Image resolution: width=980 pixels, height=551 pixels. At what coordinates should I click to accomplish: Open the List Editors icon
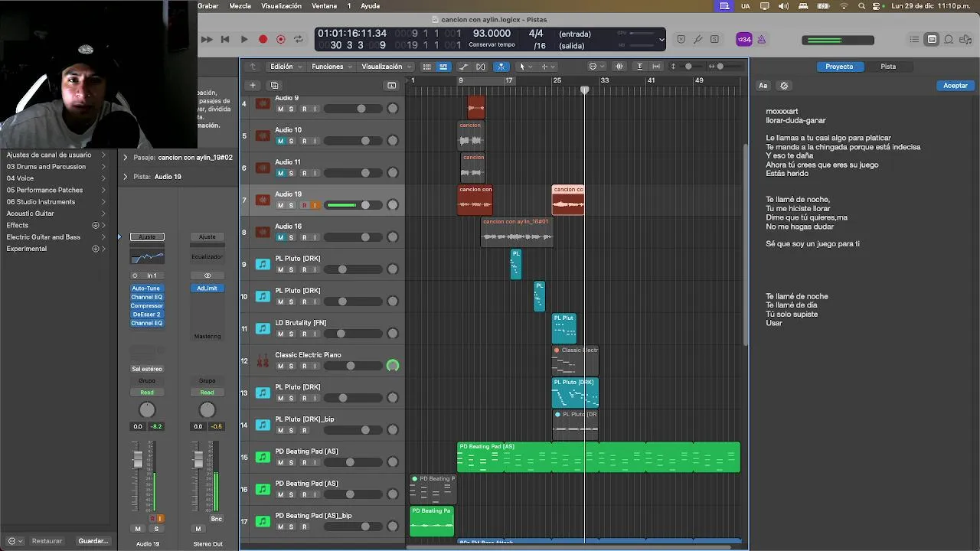(914, 39)
